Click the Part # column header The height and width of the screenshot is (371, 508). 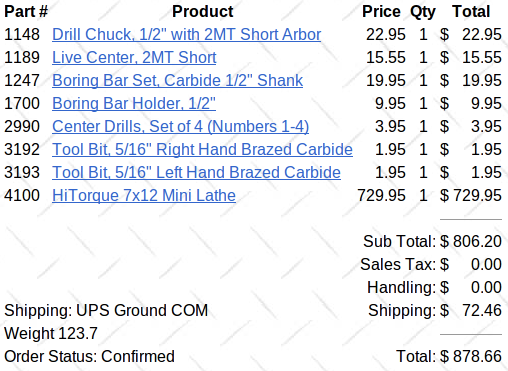(26, 12)
